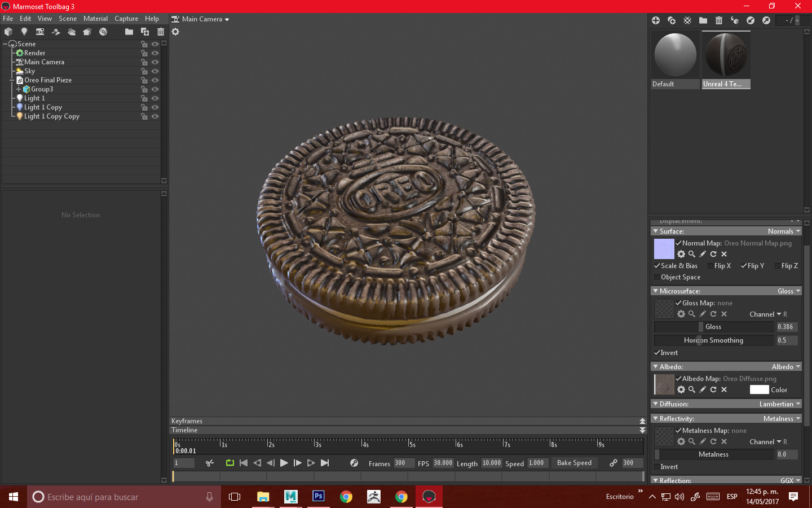The image size is (812, 508).
Task: Expand the Group3 tree node
Action: pyautogui.click(x=19, y=89)
